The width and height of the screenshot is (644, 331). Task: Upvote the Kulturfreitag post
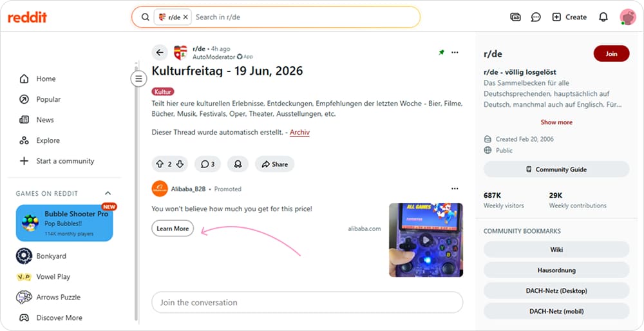pyautogui.click(x=160, y=164)
